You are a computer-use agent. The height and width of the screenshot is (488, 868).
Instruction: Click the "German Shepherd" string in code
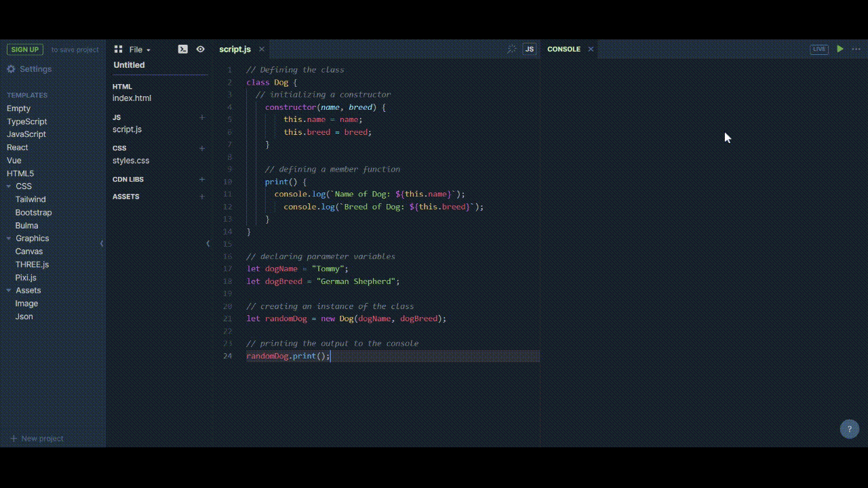[356, 281]
